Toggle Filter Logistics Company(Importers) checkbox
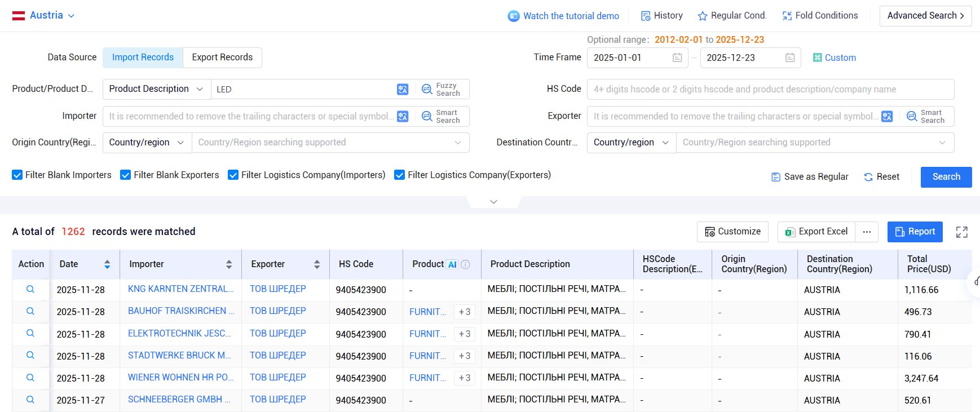980x412 pixels. coord(233,175)
